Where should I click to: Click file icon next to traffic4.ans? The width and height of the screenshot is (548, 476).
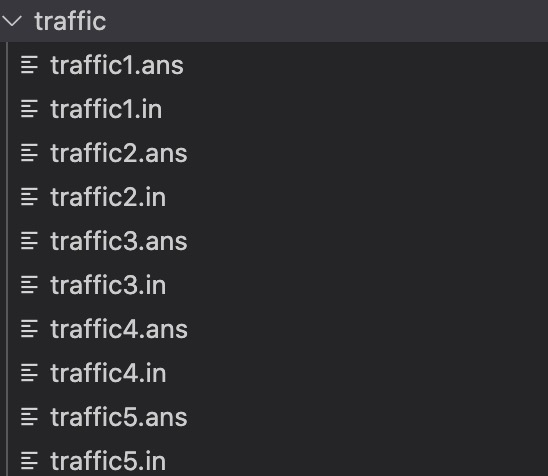point(29,329)
